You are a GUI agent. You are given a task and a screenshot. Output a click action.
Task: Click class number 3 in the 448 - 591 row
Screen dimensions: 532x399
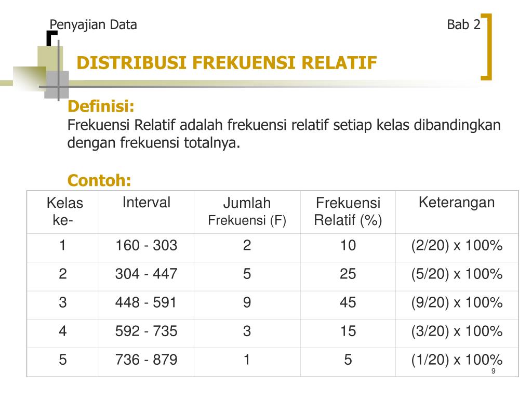(x=63, y=302)
